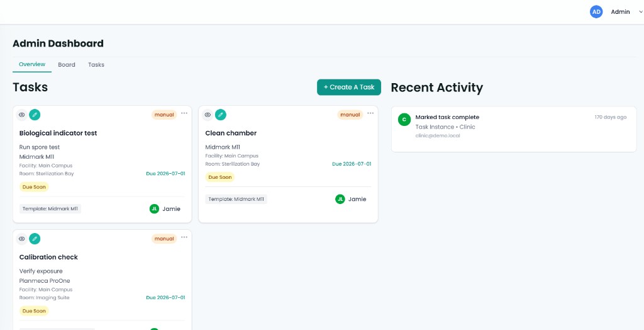
Task: Edit the Clean chamber task (pencil icon)
Action: [x=221, y=115]
